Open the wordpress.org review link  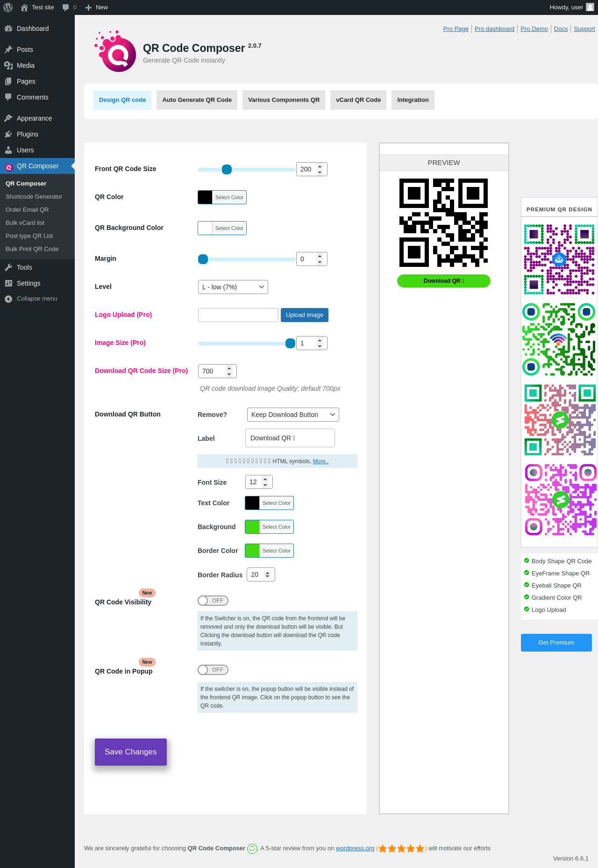tap(355, 848)
